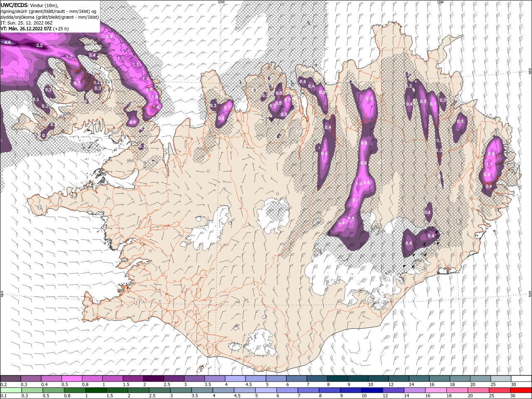Click the 15W longitude label
The image size is (532, 399).
440,2
